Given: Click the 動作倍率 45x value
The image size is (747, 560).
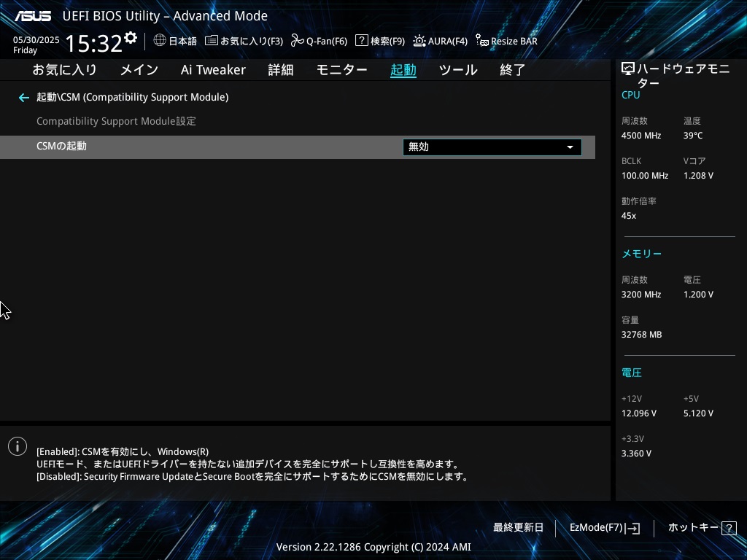Looking at the screenshot, I should pyautogui.click(x=629, y=216).
